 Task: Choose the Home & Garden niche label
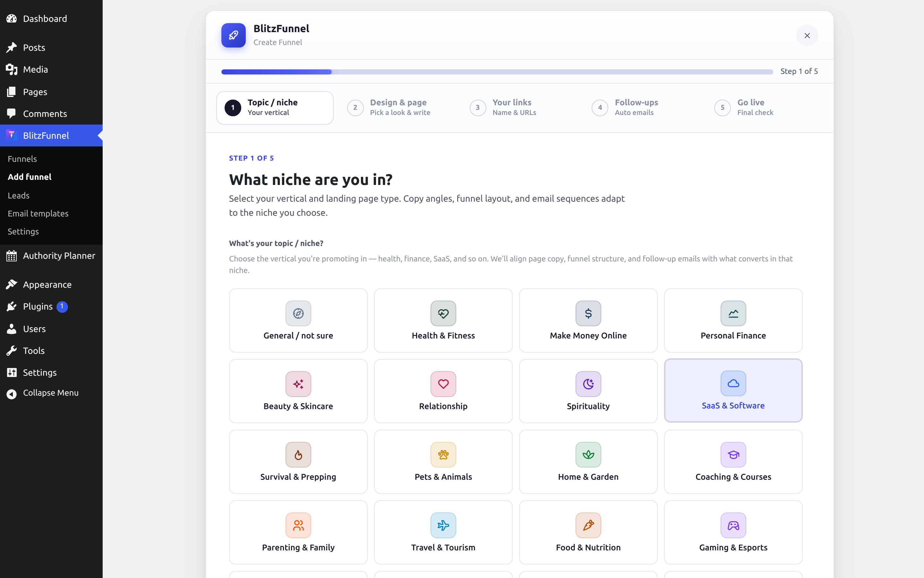pos(588,477)
